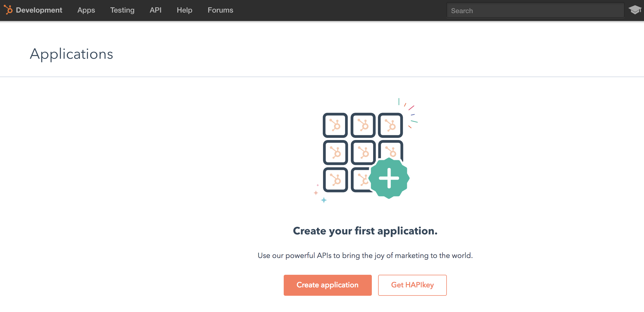Screen dimensions: 644x312
Task: Click the middle-left sprocket tile in grid
Action: tap(335, 153)
